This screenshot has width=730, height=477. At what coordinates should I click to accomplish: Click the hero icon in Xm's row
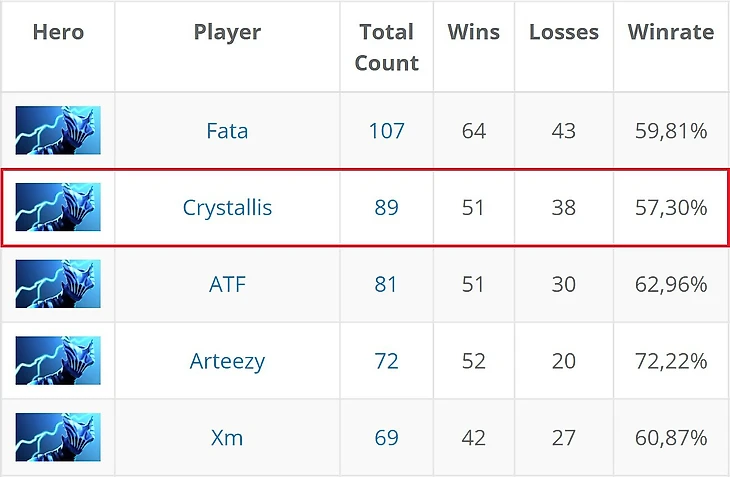[58, 437]
